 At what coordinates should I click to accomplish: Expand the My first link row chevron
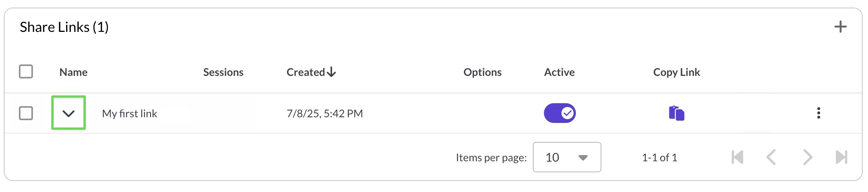click(68, 113)
